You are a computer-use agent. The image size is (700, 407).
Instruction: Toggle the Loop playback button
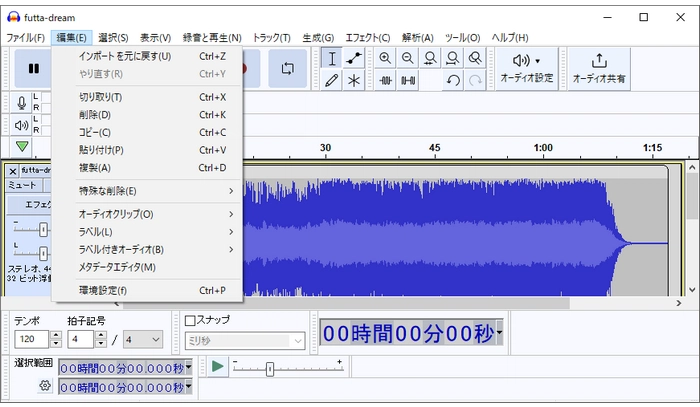[x=288, y=69]
